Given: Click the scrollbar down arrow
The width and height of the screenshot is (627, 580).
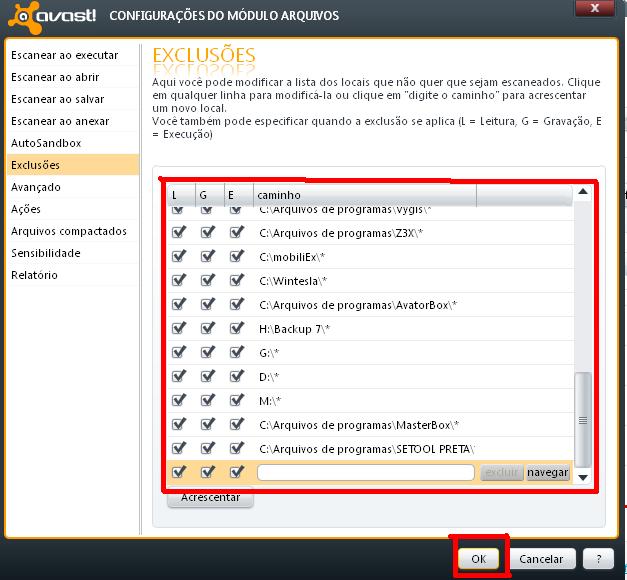Looking at the screenshot, I should [583, 478].
